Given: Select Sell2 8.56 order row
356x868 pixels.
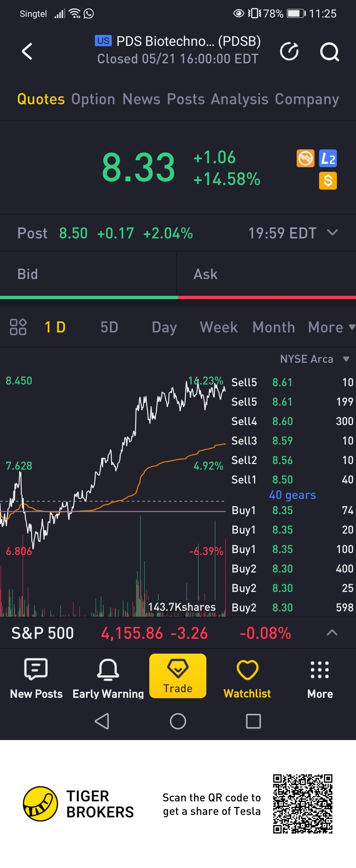Looking at the screenshot, I should (292, 460).
